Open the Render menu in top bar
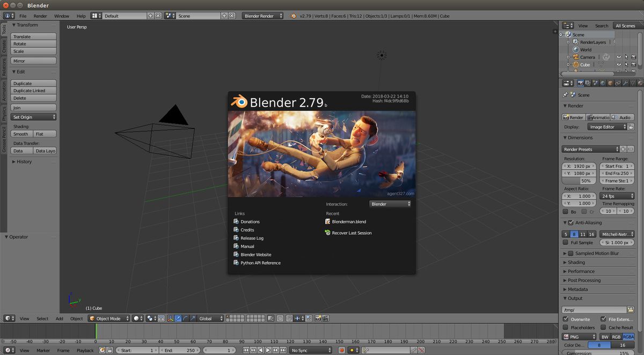This screenshot has width=644, height=355. point(40,16)
